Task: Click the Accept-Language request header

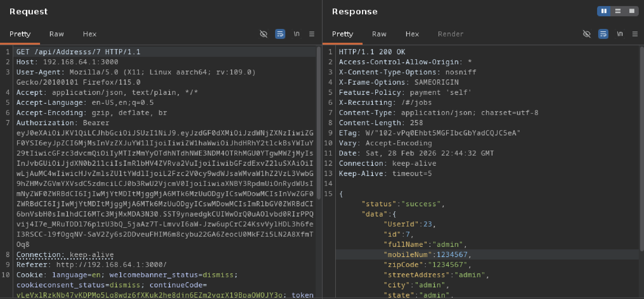Action: tap(85, 103)
